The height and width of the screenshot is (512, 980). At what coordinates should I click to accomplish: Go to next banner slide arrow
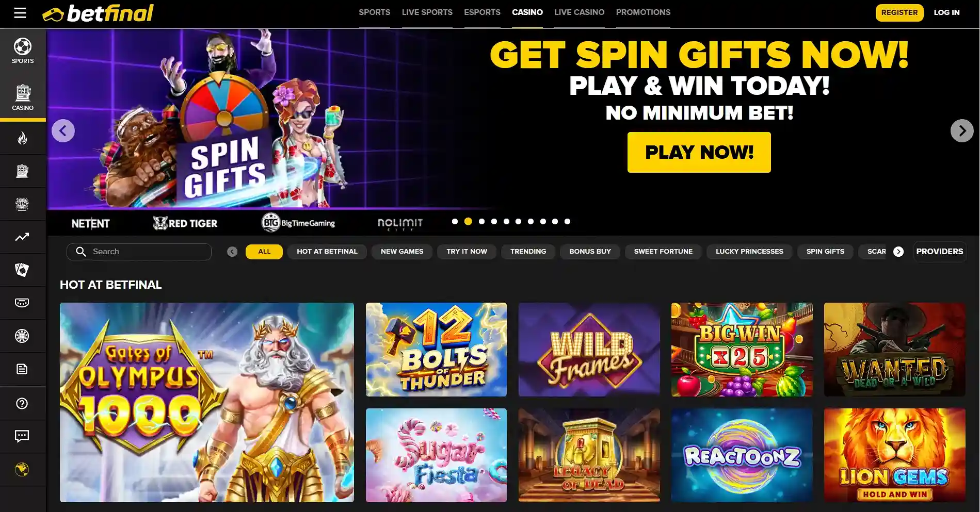tap(962, 131)
